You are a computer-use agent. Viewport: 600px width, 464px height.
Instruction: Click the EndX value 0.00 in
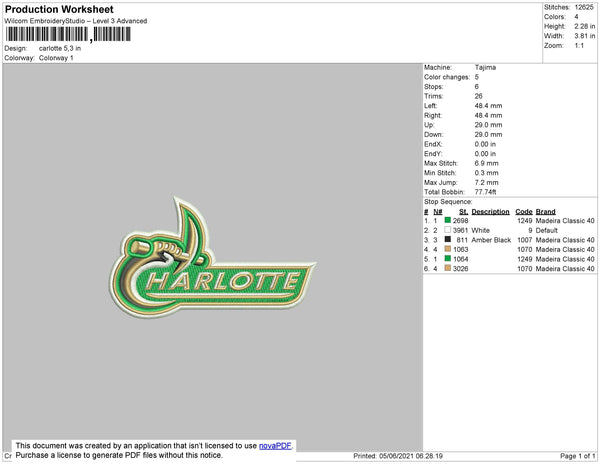click(485, 144)
